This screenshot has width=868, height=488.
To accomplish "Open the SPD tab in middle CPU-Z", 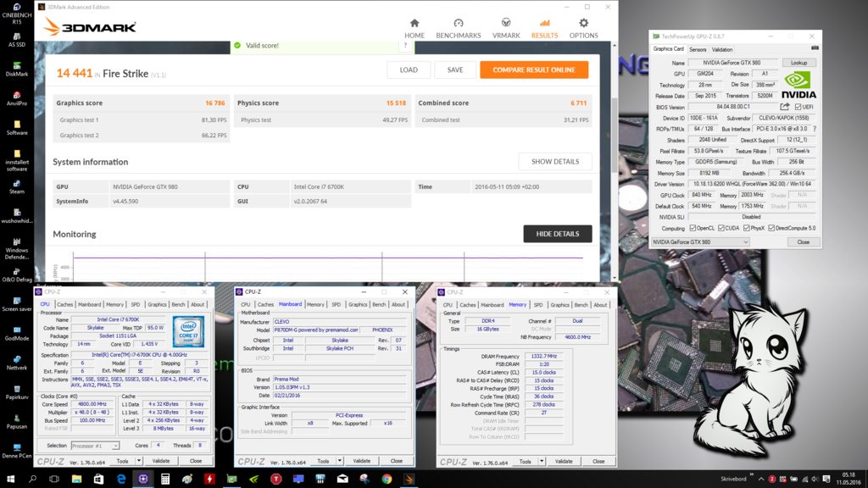I will (x=336, y=304).
